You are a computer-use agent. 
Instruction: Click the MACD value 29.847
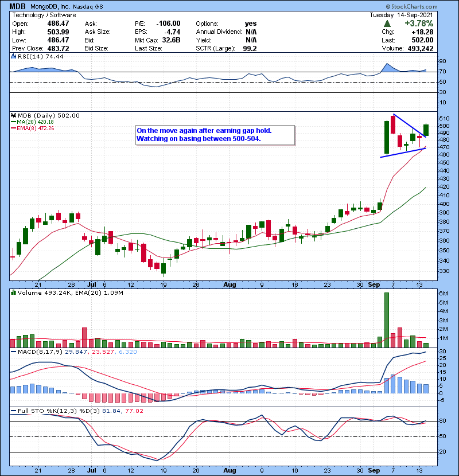click(76, 352)
